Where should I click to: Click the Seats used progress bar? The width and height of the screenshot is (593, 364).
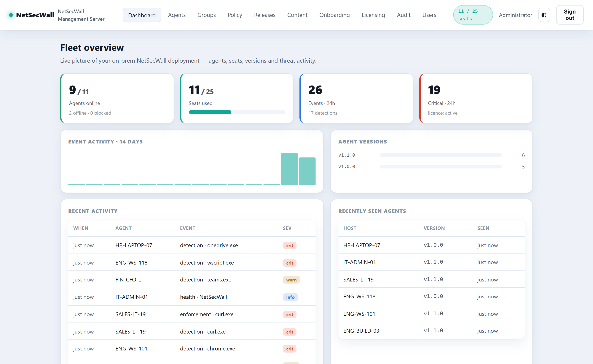point(237,112)
